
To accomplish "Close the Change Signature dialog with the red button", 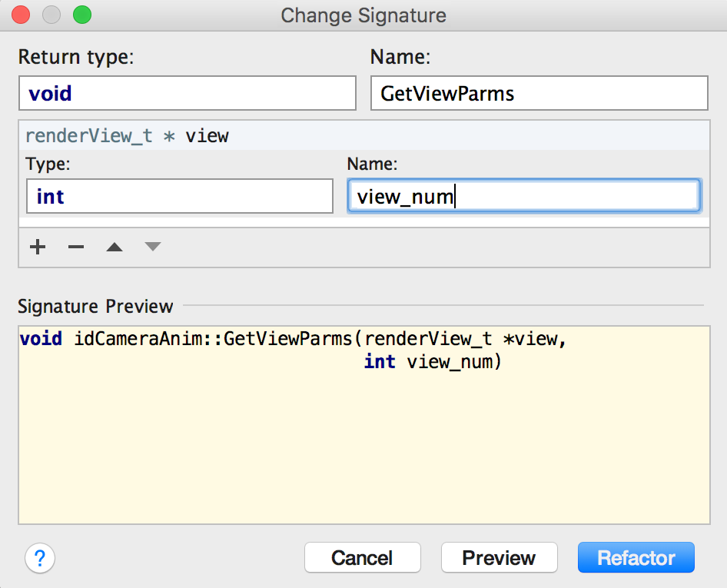I will click(x=21, y=15).
